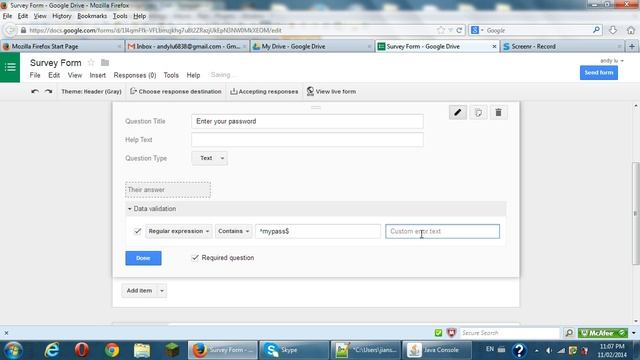Click the Custom error text field
This screenshot has width=640, height=360.
pos(442,231)
